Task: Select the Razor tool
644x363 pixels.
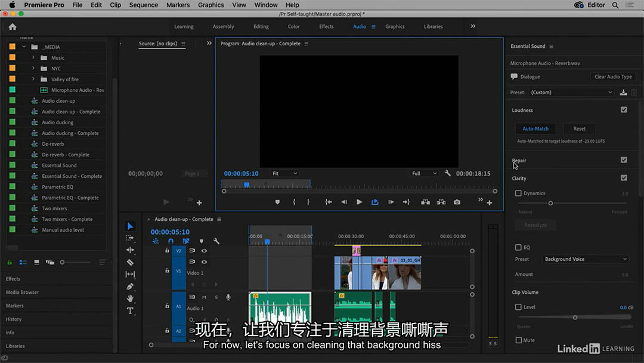Action: pyautogui.click(x=130, y=262)
